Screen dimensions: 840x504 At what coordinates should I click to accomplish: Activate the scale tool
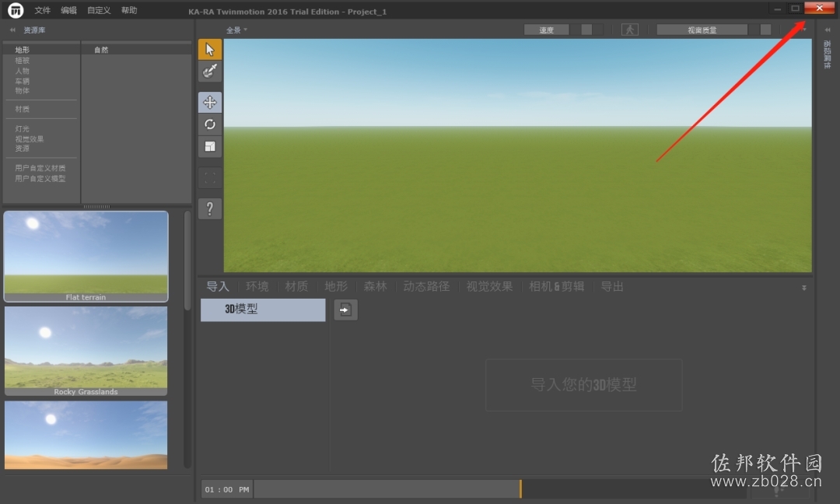(209, 146)
